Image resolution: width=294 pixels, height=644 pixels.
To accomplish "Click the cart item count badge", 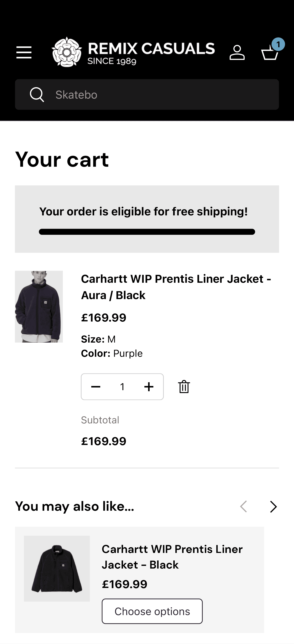I will click(278, 44).
